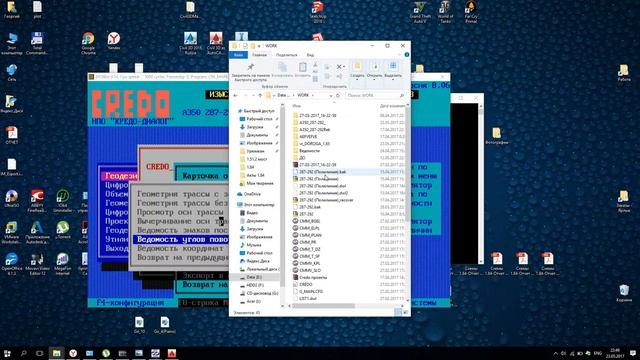Open Delete button dropdown arrow

click(344, 67)
